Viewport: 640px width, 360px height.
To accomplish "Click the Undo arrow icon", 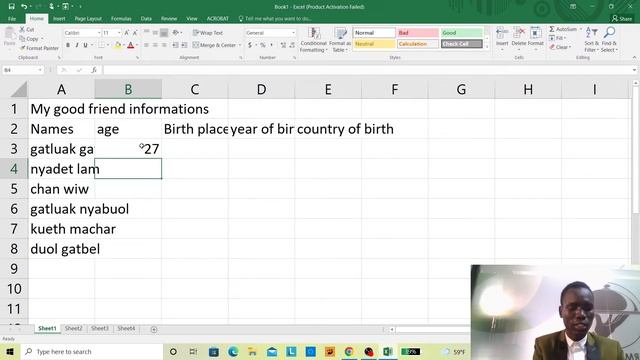I will click(x=24, y=7).
